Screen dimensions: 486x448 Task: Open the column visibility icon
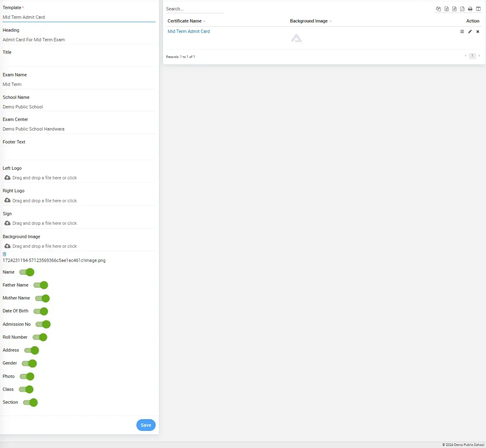pyautogui.click(x=478, y=9)
